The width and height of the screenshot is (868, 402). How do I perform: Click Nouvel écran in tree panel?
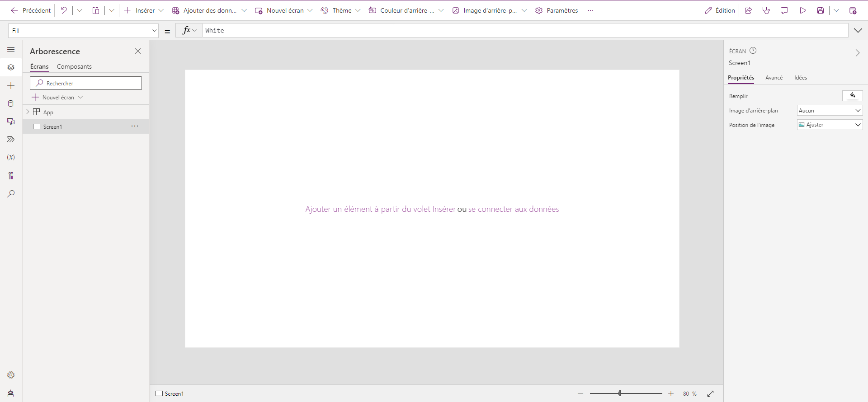click(x=57, y=97)
